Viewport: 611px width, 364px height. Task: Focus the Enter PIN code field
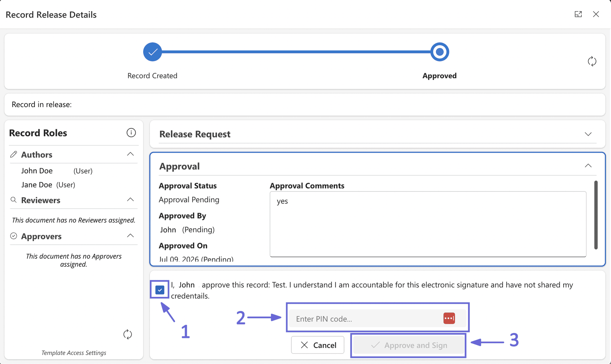click(377, 319)
